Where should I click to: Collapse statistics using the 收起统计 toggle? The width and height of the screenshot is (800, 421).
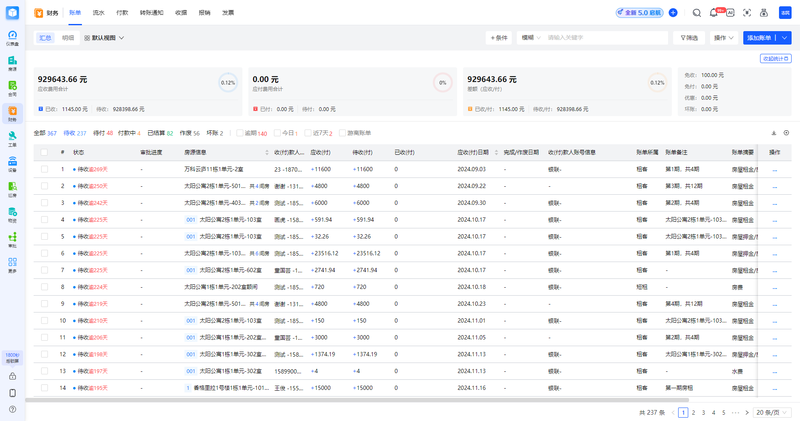[776, 59]
